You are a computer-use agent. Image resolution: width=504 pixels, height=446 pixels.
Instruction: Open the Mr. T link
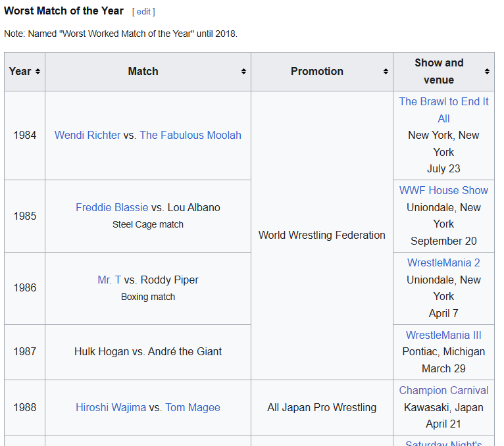tap(109, 280)
